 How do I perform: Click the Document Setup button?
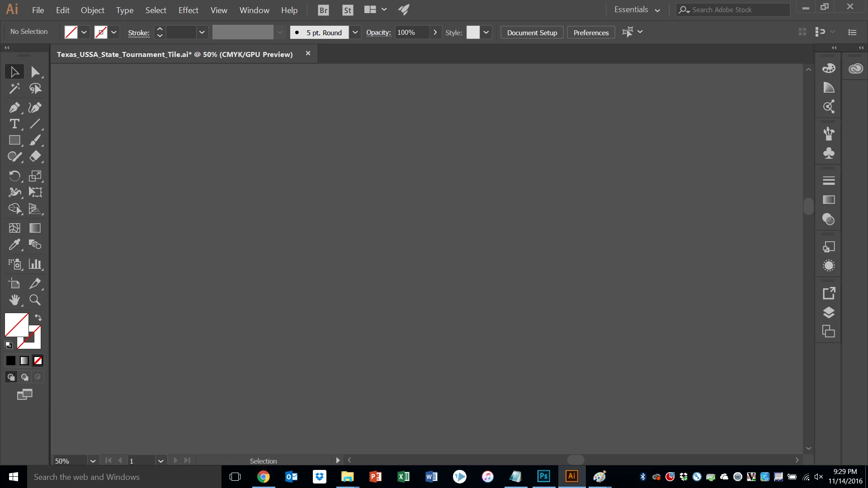(x=532, y=33)
